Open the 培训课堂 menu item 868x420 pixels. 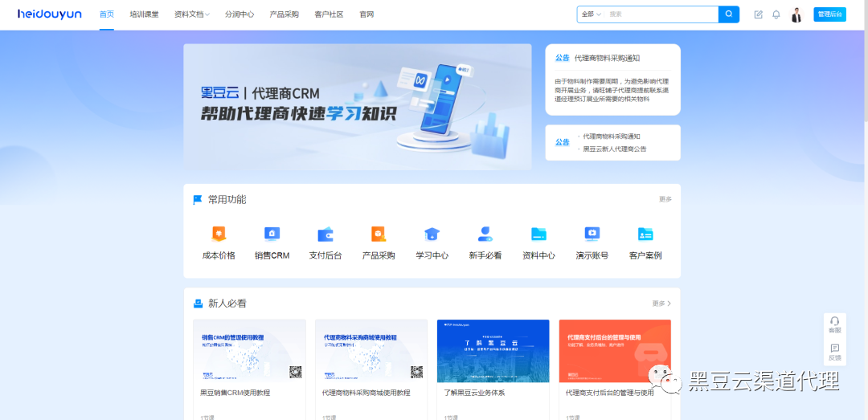[x=144, y=14]
